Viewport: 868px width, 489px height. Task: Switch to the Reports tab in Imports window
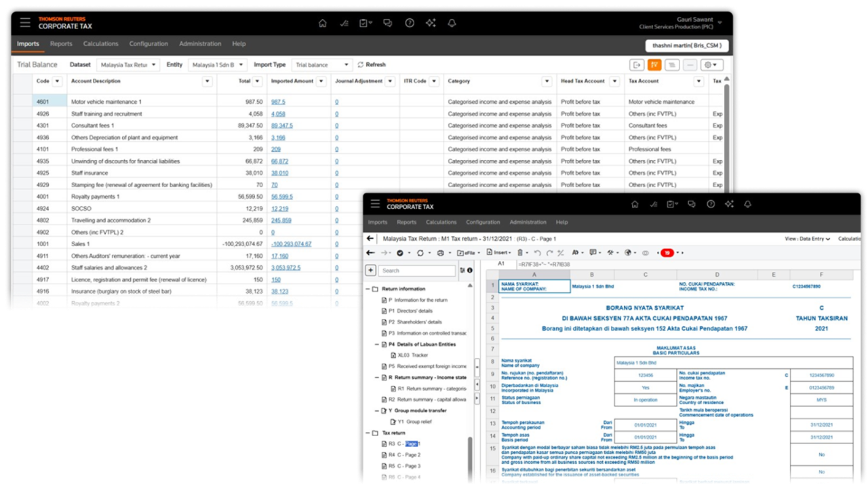pos(61,44)
